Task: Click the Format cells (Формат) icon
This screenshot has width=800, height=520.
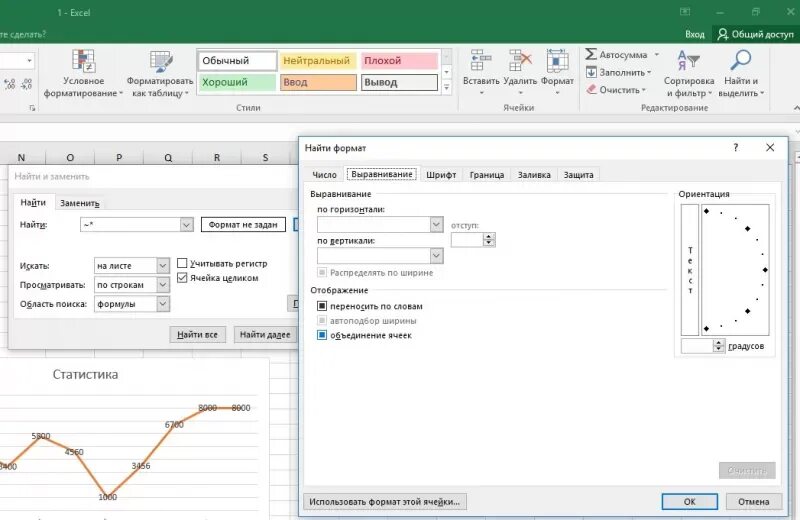Action: coord(557,60)
